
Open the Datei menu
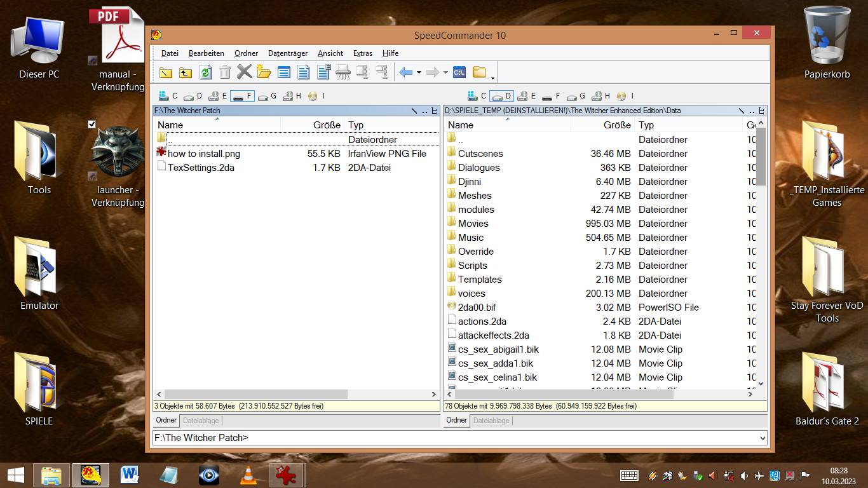click(170, 53)
